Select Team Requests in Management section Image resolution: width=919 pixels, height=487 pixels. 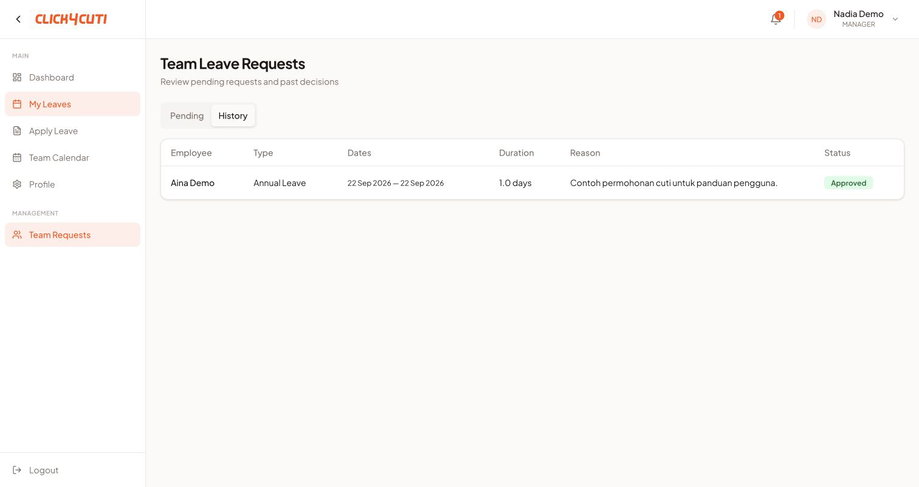tap(73, 235)
